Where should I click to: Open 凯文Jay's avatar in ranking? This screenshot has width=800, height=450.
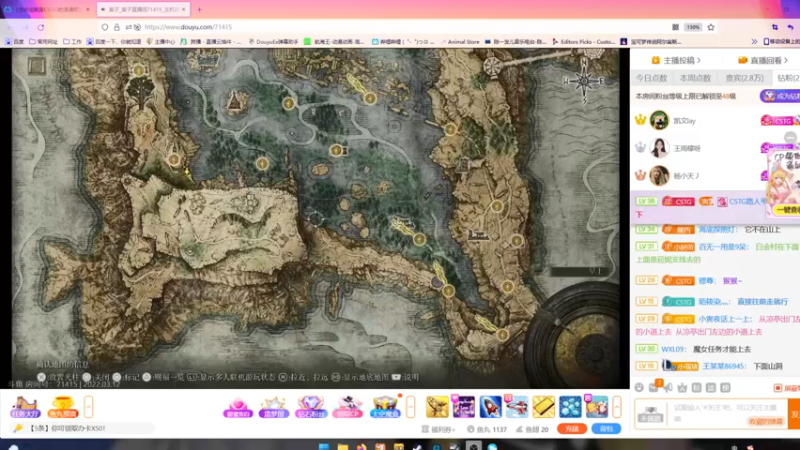pos(659,120)
